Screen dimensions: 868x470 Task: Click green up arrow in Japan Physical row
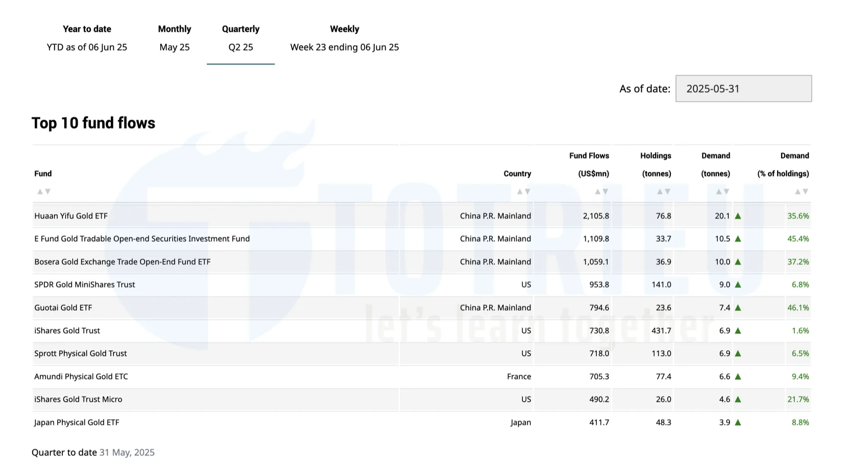[x=738, y=423]
